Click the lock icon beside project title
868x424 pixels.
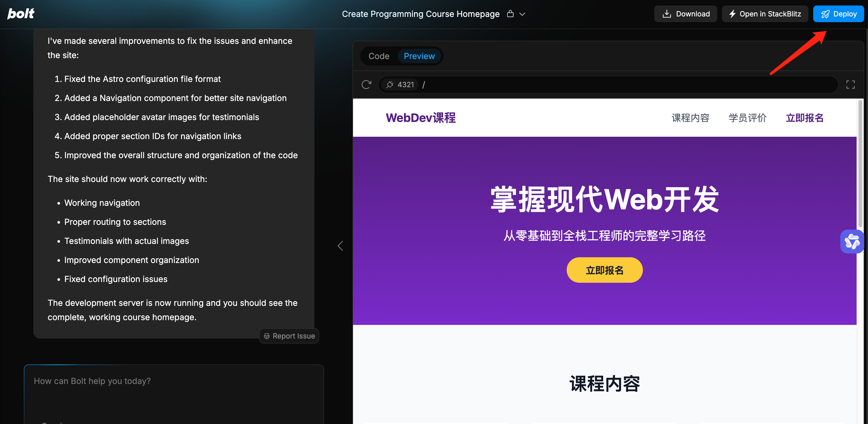click(x=510, y=14)
